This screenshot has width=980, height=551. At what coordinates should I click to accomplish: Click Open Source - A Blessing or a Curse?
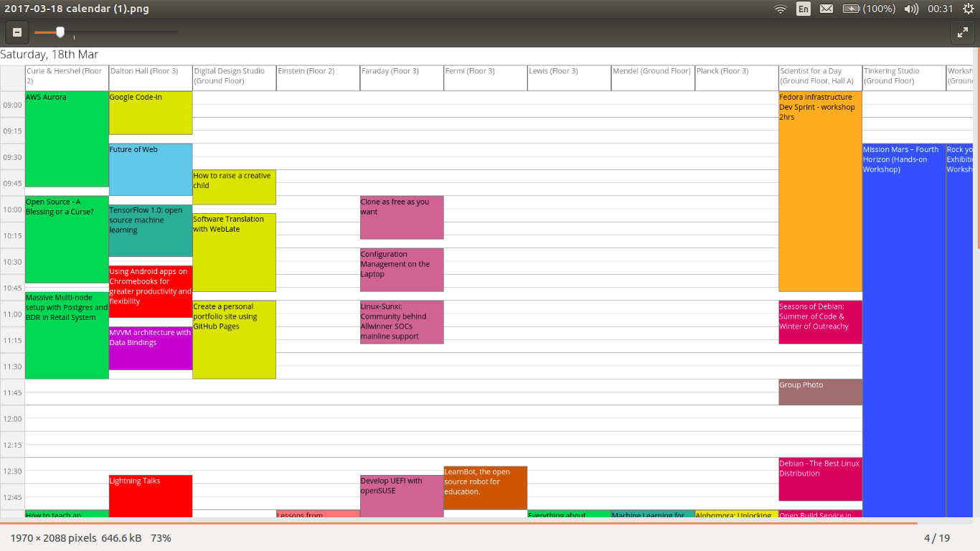click(x=67, y=240)
